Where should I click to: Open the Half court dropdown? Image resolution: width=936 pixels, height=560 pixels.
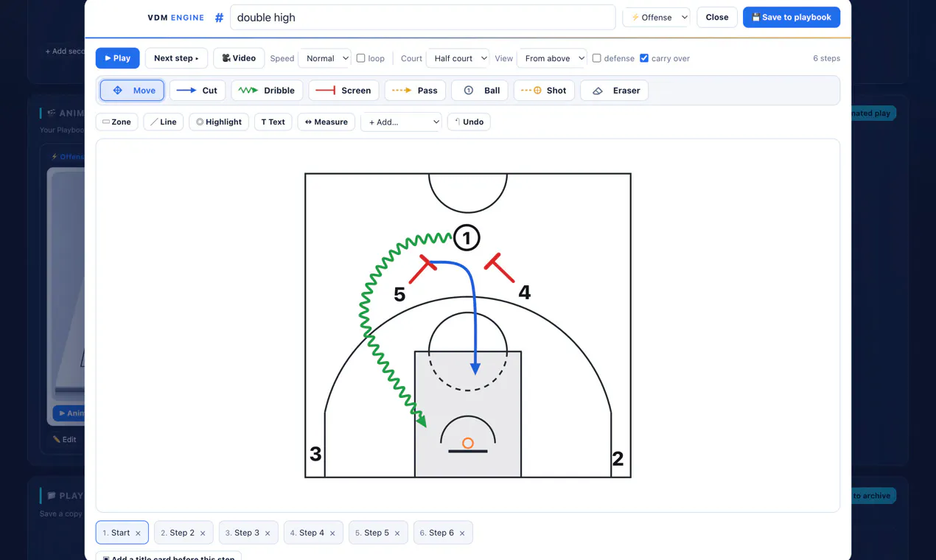coord(458,58)
